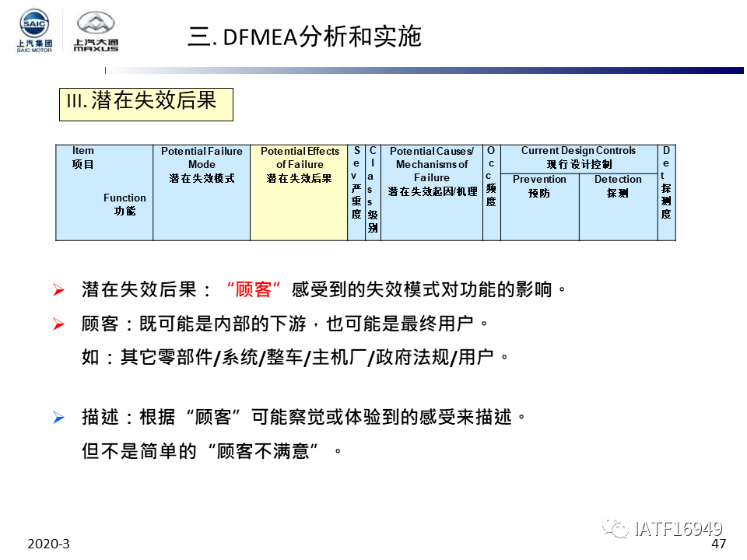Click the Det 探测度 column header
The width and height of the screenshot is (747, 560).
click(666, 192)
